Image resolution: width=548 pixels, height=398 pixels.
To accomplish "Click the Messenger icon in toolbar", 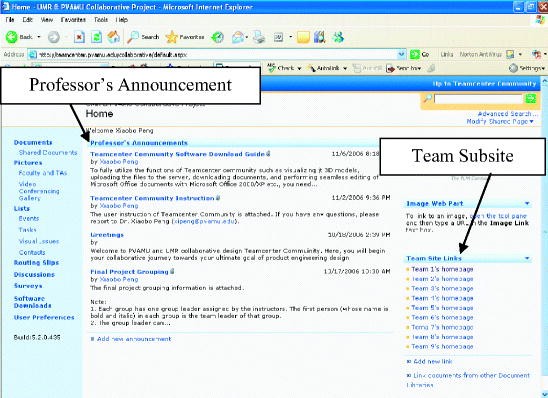I will pos(338,37).
